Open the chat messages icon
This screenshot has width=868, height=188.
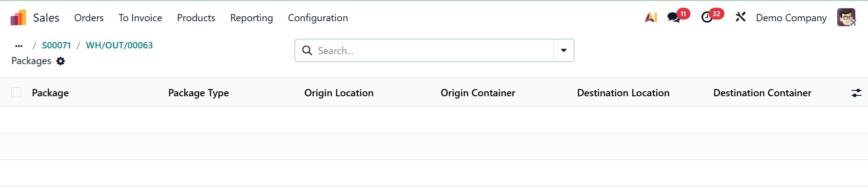pos(674,18)
